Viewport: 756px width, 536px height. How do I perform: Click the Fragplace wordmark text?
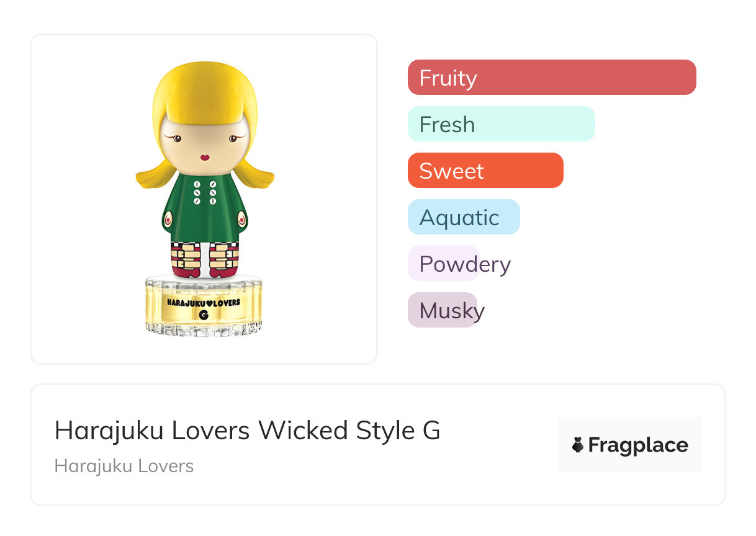[x=638, y=445]
